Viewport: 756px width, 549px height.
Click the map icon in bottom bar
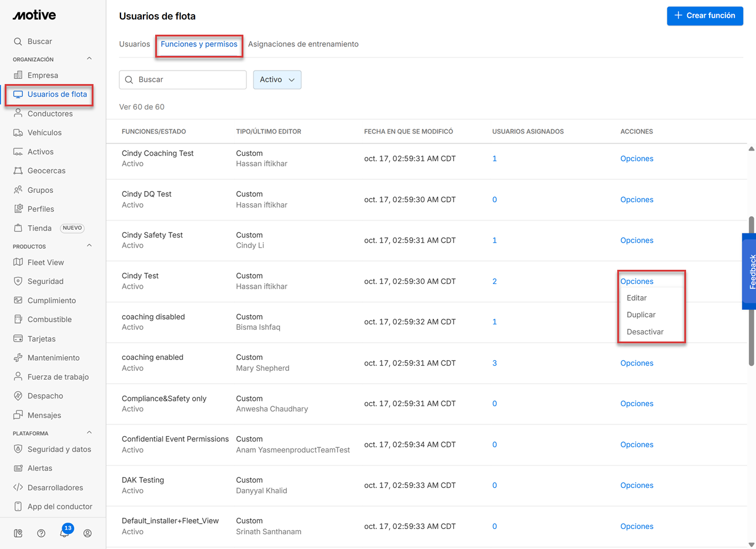point(18,533)
